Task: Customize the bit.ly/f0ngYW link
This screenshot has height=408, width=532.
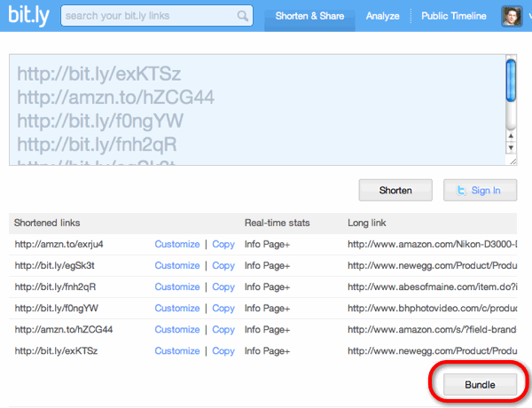Action: click(177, 308)
